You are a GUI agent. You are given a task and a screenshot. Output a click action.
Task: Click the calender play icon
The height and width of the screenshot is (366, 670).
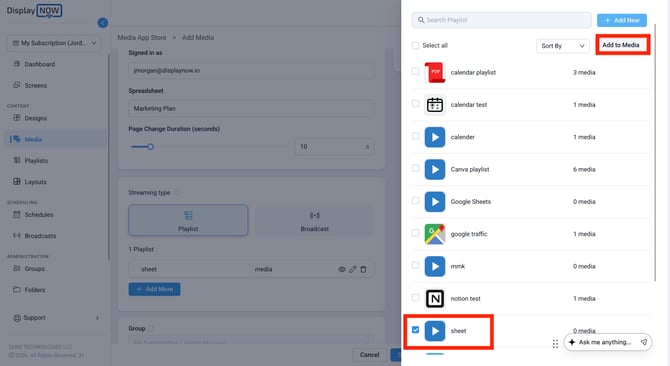coord(435,137)
